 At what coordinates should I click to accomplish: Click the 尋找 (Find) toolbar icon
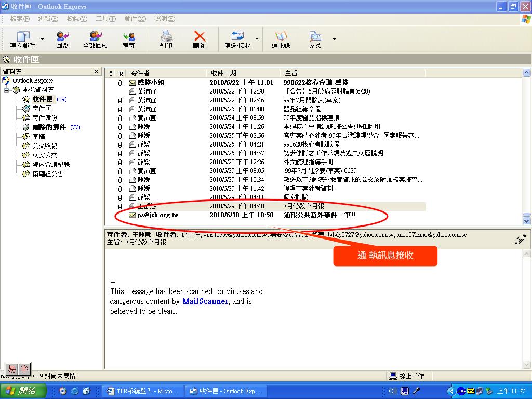click(x=314, y=39)
